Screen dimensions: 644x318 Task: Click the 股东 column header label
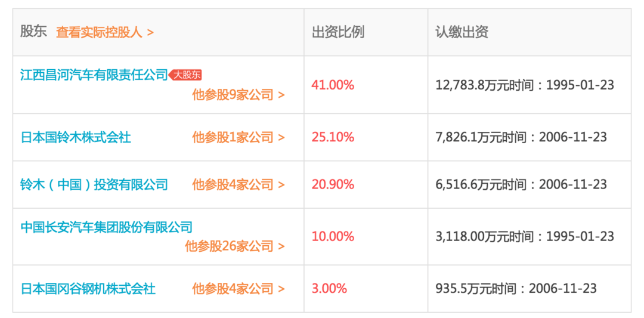[x=33, y=32]
